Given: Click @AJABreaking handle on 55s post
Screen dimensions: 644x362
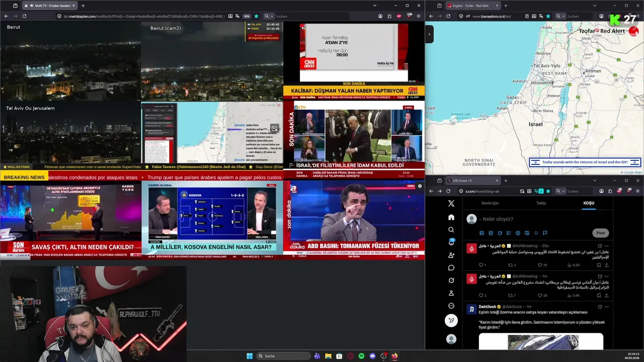Looking at the screenshot, I should pos(525,246).
